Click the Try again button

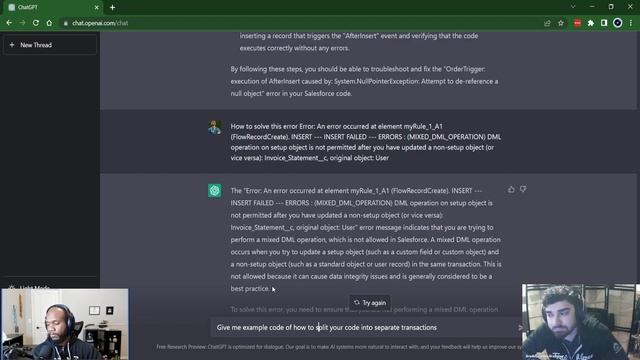(x=370, y=303)
